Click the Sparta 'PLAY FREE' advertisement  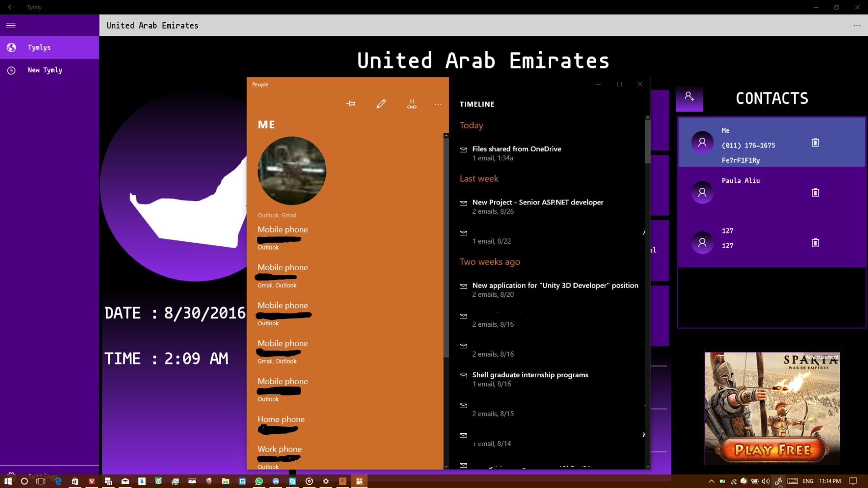coord(772,409)
